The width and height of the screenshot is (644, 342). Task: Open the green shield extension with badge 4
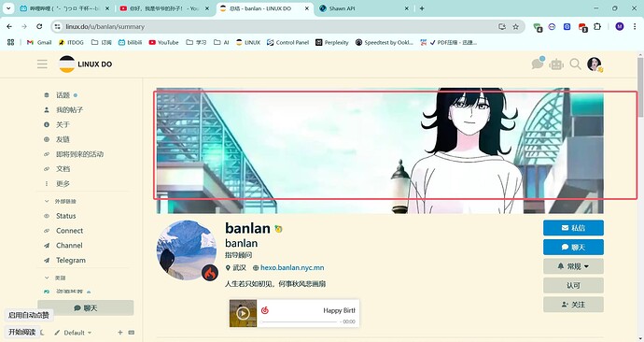coord(538,27)
